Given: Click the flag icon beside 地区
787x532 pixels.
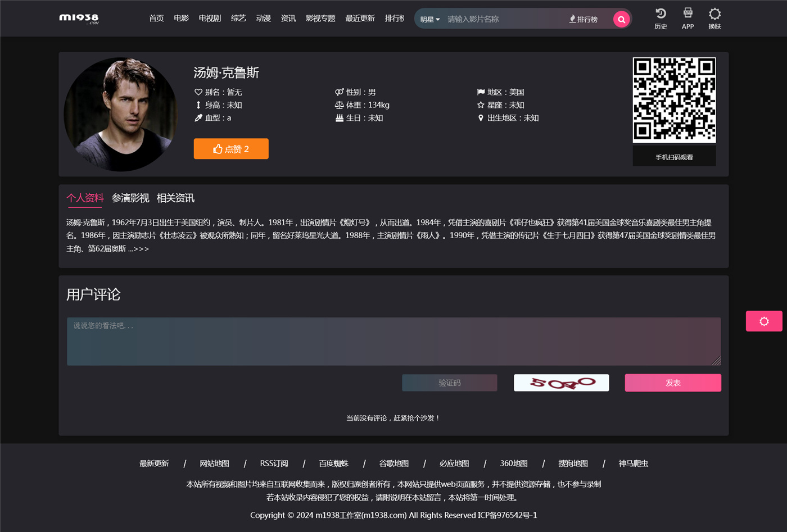Looking at the screenshot, I should tap(481, 92).
